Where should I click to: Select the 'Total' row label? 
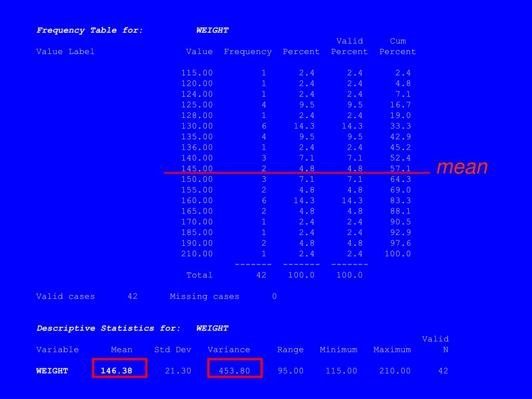pyautogui.click(x=199, y=275)
